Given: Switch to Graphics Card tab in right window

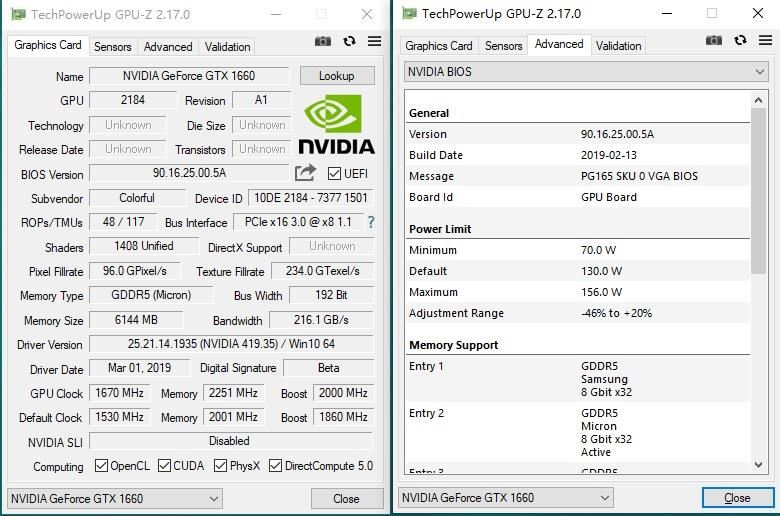Looking at the screenshot, I should (x=439, y=46).
